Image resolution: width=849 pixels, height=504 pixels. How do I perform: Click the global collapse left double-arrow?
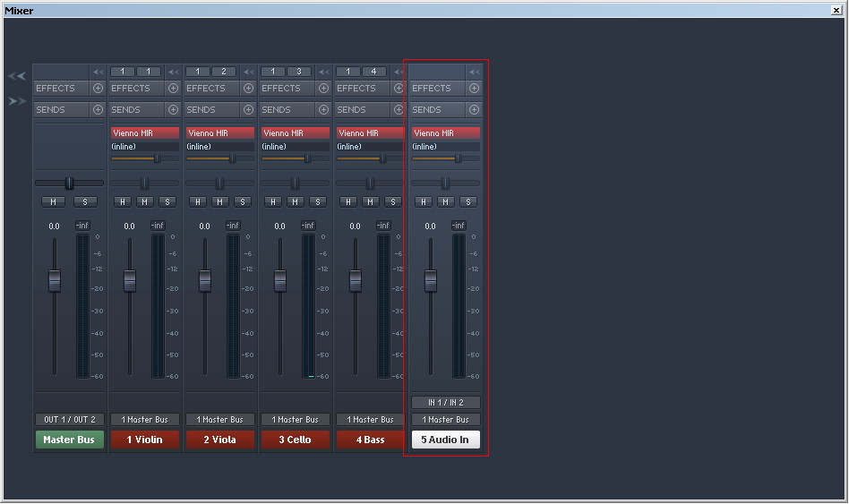point(17,76)
